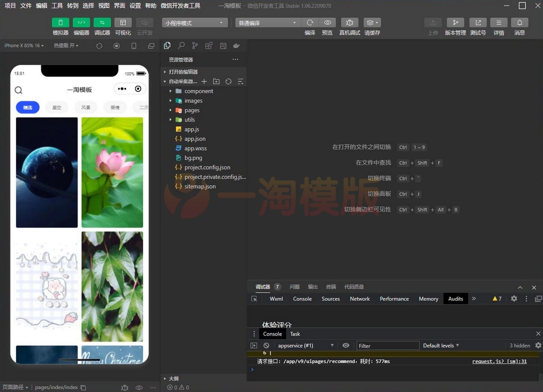Open devtools settings gear
Screen dimensions: 543x392
click(514, 299)
